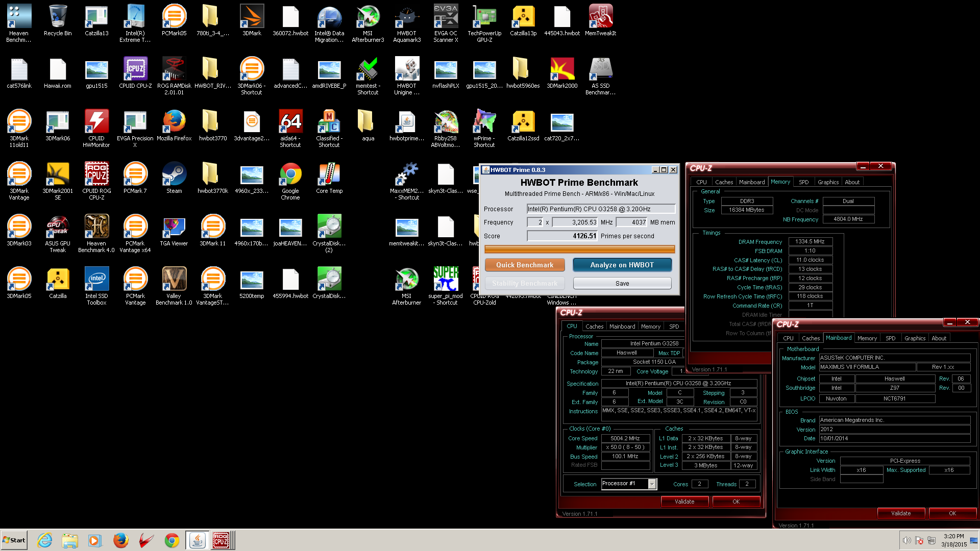The width and height of the screenshot is (980, 551).
Task: Launch Core Temp desktop icon
Action: [x=329, y=178]
